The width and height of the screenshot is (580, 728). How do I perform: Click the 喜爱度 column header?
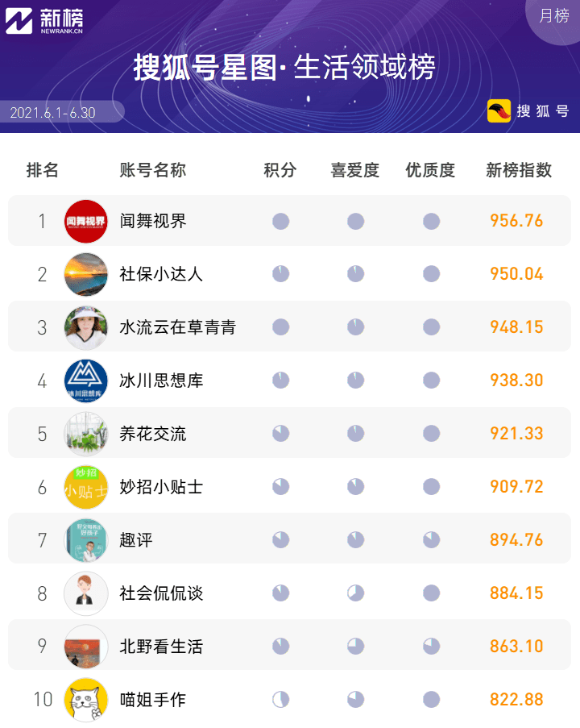pyautogui.click(x=355, y=170)
